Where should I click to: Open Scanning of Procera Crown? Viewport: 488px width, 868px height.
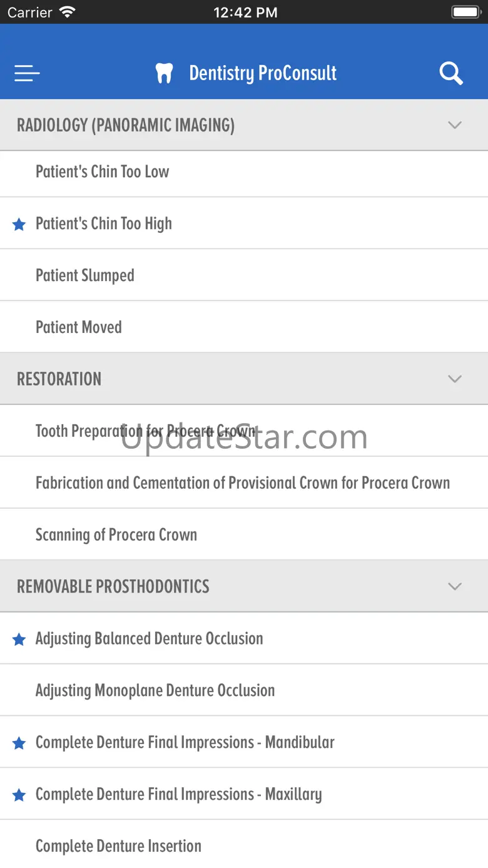pyautogui.click(x=116, y=535)
